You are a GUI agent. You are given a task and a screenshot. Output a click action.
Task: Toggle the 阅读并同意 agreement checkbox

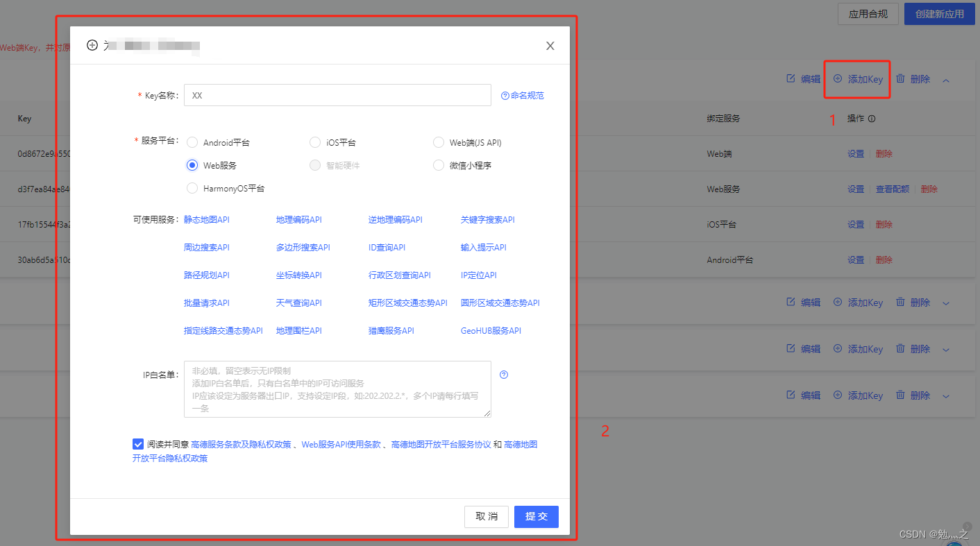point(138,444)
